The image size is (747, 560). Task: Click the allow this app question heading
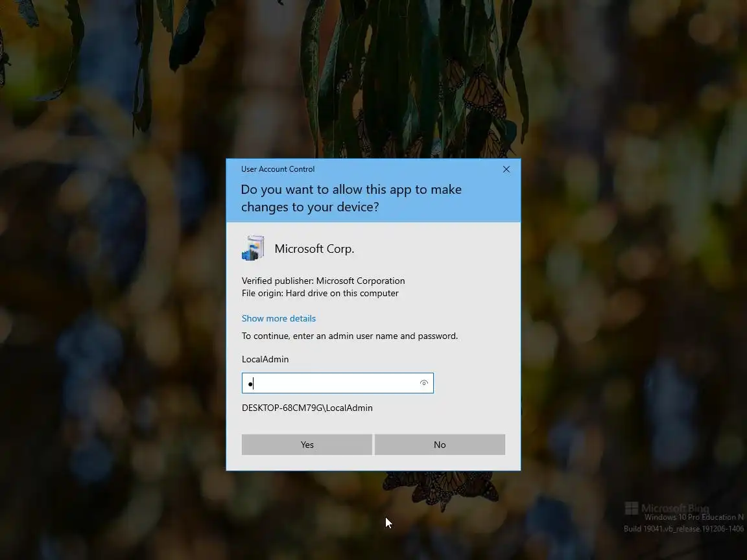(351, 198)
